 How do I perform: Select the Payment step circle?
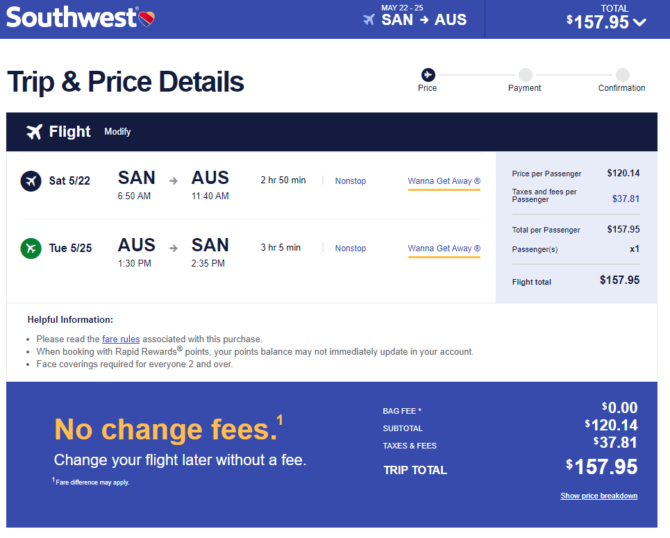[x=525, y=74]
